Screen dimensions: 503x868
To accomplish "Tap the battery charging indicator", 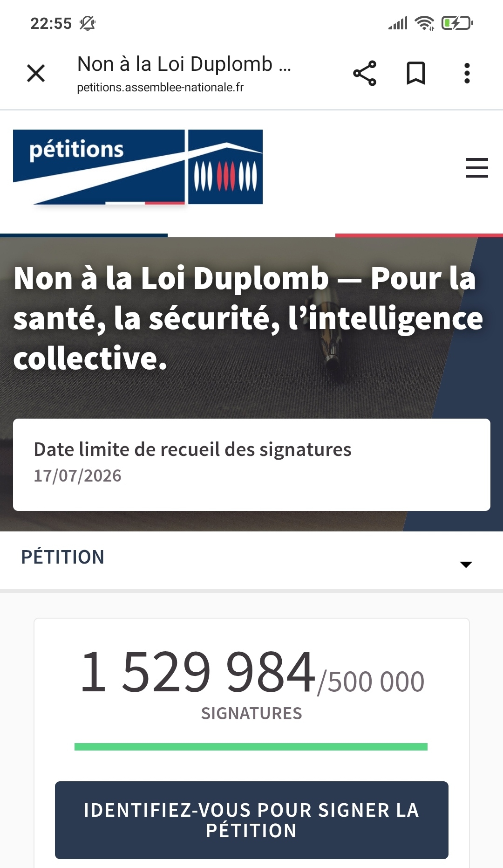I will coord(457,23).
